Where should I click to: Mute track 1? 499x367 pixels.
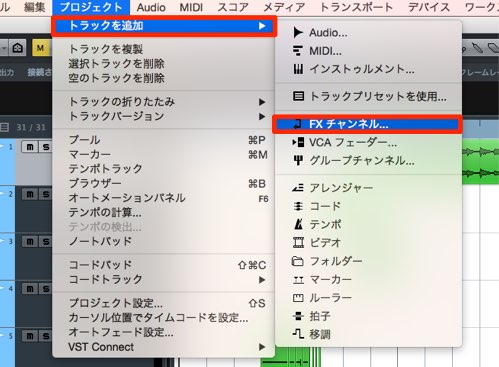(30, 147)
